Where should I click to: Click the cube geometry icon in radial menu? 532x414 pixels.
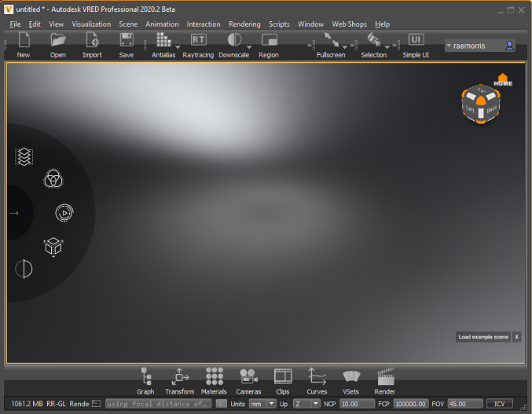pos(53,247)
